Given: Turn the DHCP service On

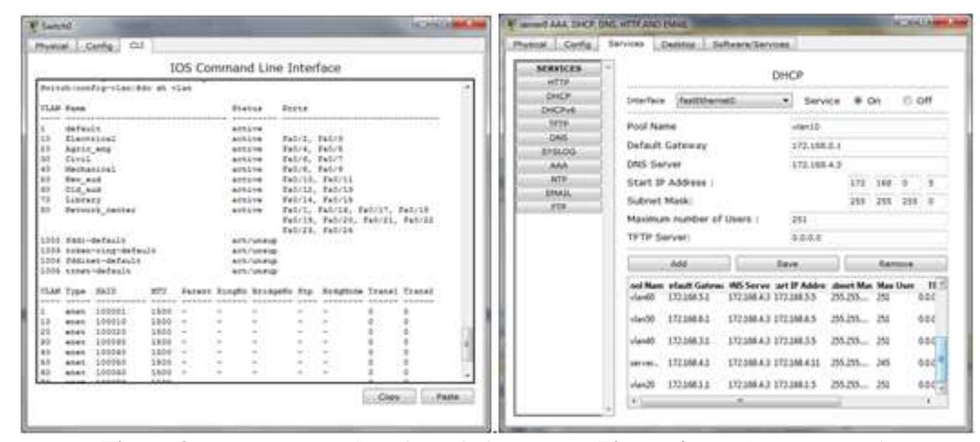Looking at the screenshot, I should 858,101.
